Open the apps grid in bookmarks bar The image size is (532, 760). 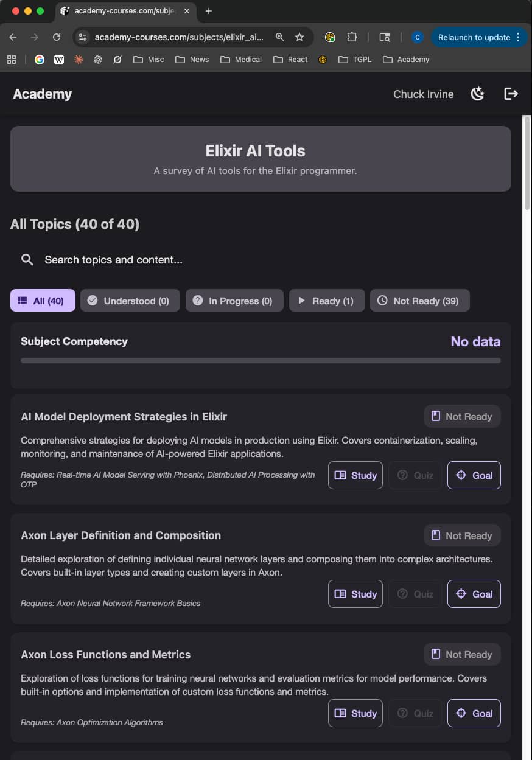pyautogui.click(x=11, y=60)
